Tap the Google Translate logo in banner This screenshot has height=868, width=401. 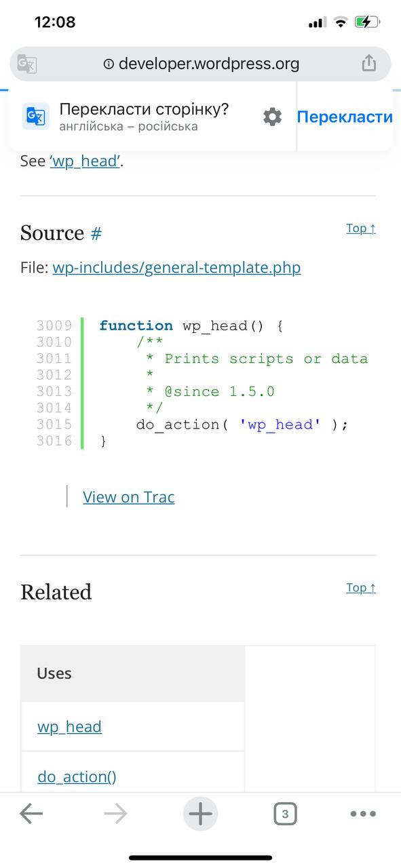(x=35, y=117)
